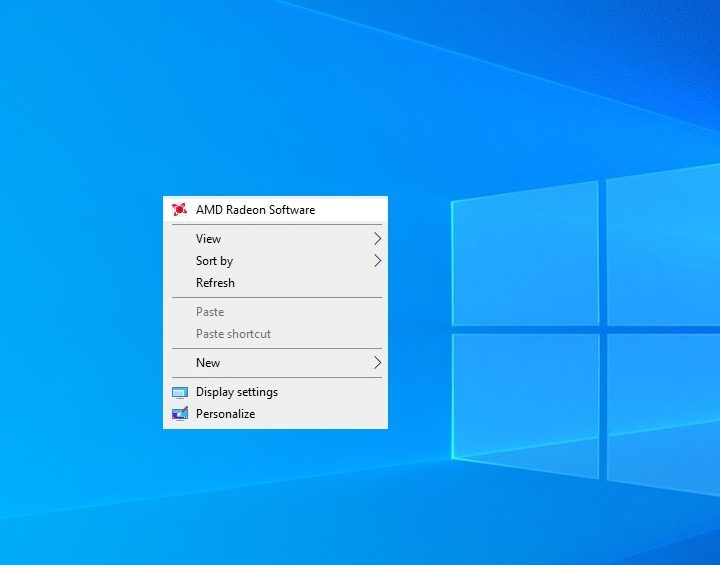This screenshot has height=565, width=720.
Task: Open Personalize from the context menu
Action: 275,414
